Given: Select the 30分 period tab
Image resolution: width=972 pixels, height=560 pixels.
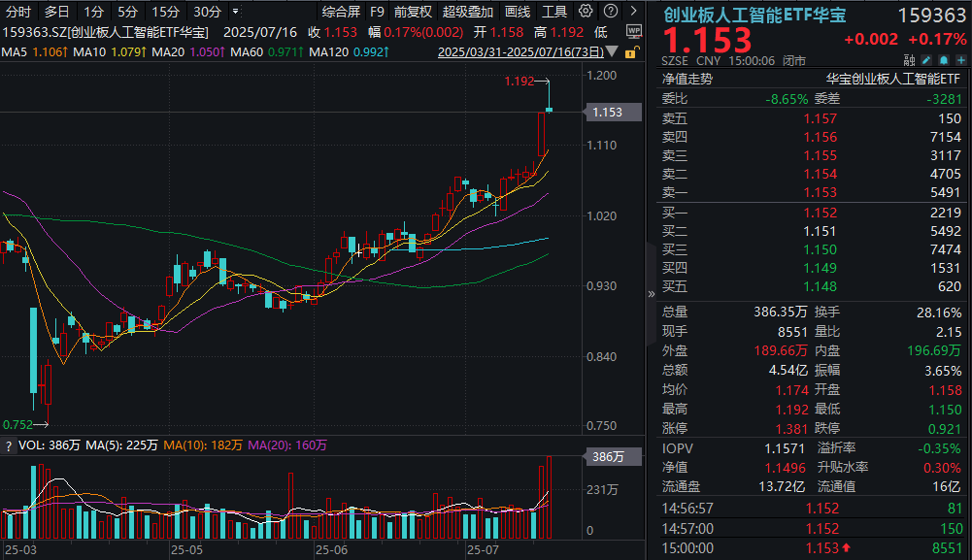Looking at the screenshot, I should pyautogui.click(x=207, y=12).
